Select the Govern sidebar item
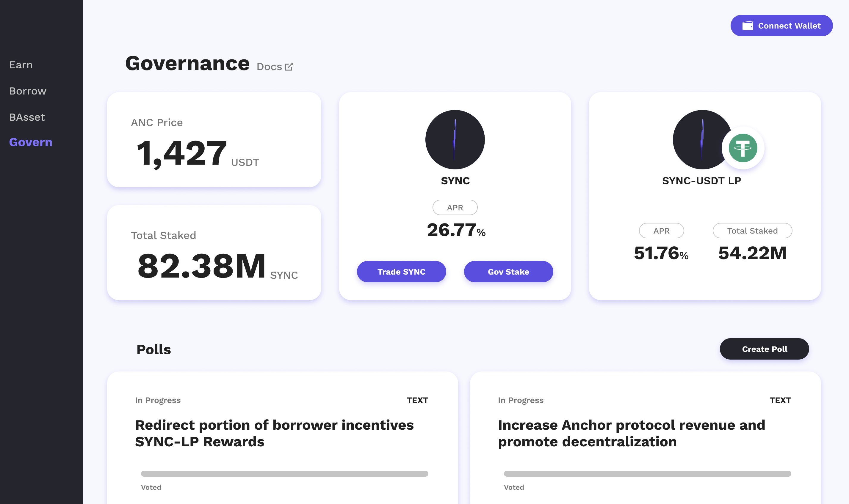The image size is (849, 504). [x=31, y=142]
